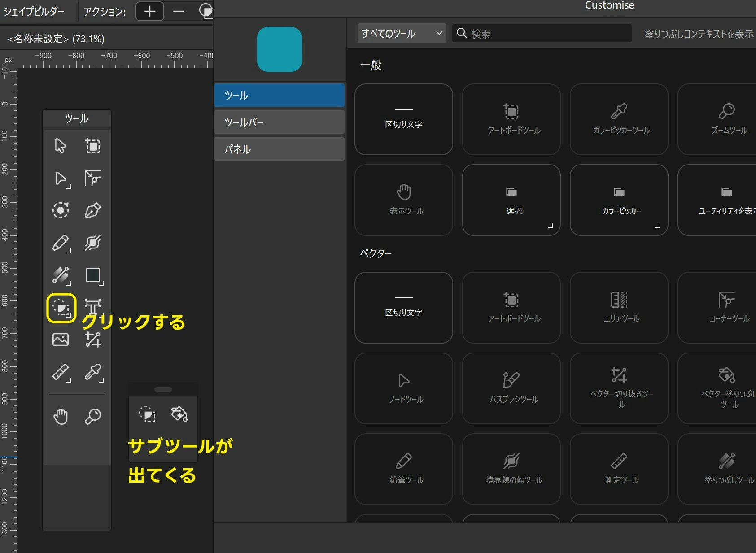Image resolution: width=756 pixels, height=553 pixels.
Task: Select the Artboard tool in the floating Tools panel
Action: tap(93, 146)
